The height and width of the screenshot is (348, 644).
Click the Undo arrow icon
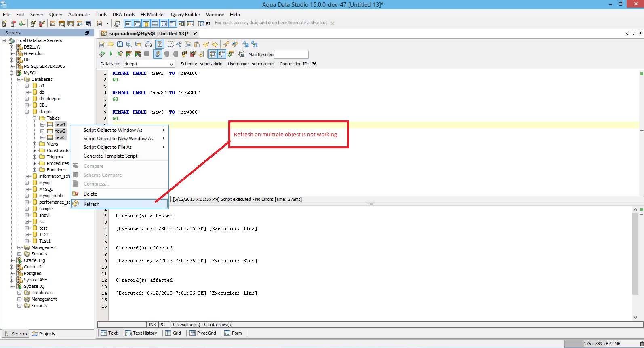point(206,44)
